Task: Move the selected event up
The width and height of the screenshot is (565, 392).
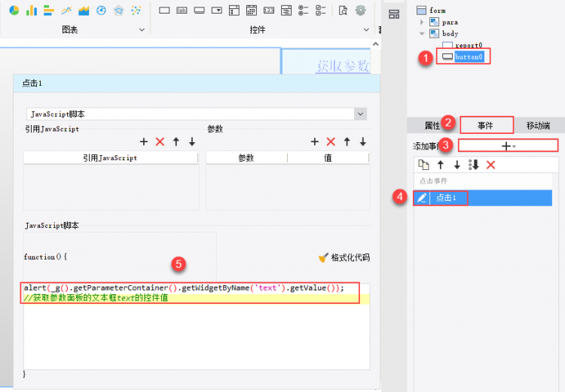Action: 441,165
